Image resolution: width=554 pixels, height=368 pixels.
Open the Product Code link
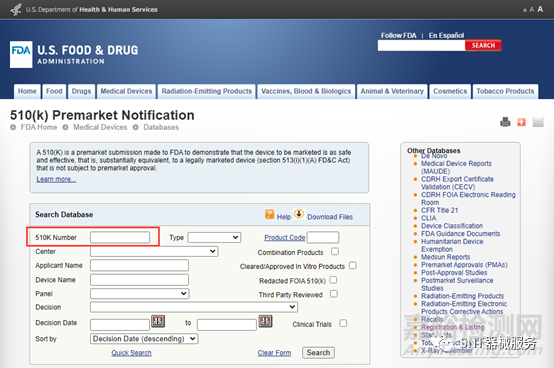(284, 238)
